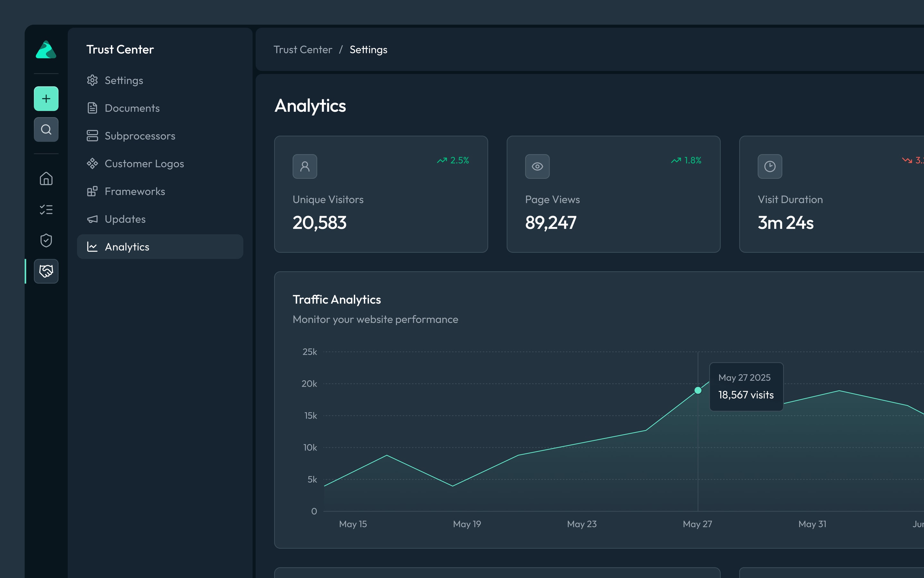Click the line chart icon beside Analytics

tap(92, 247)
